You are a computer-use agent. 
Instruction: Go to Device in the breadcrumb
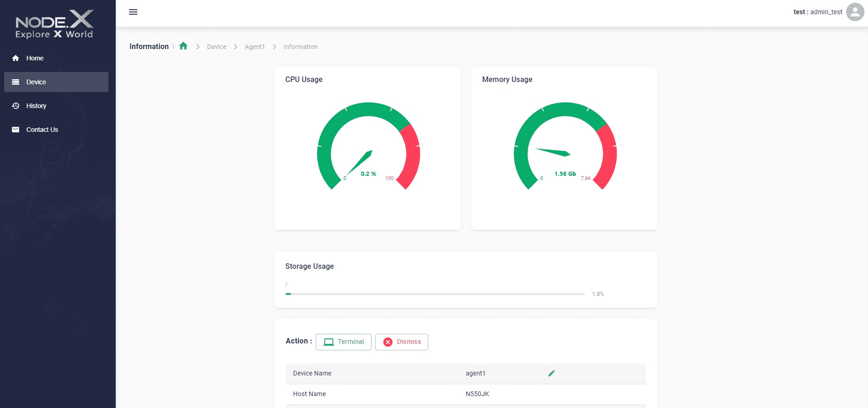coord(216,47)
